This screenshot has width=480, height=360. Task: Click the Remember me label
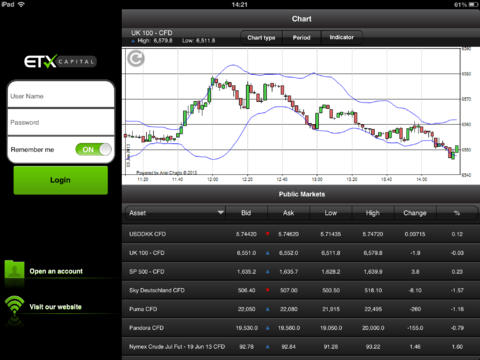point(32,150)
